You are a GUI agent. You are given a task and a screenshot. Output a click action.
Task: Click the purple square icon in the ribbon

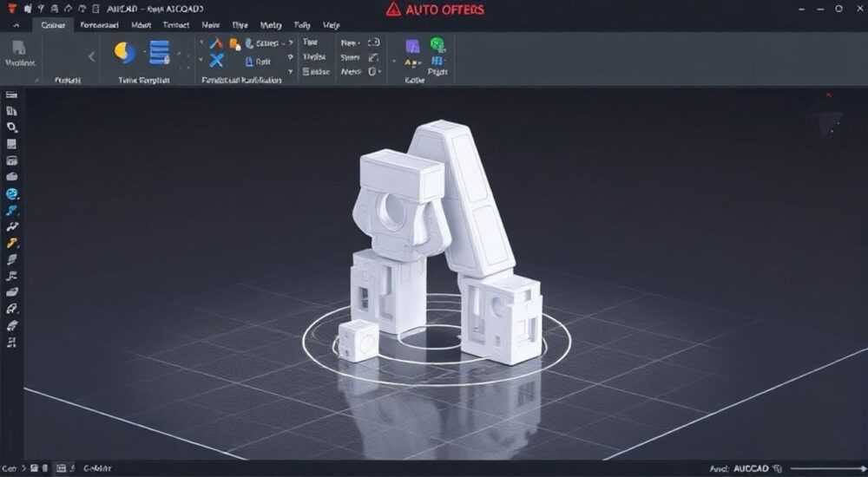(412, 46)
